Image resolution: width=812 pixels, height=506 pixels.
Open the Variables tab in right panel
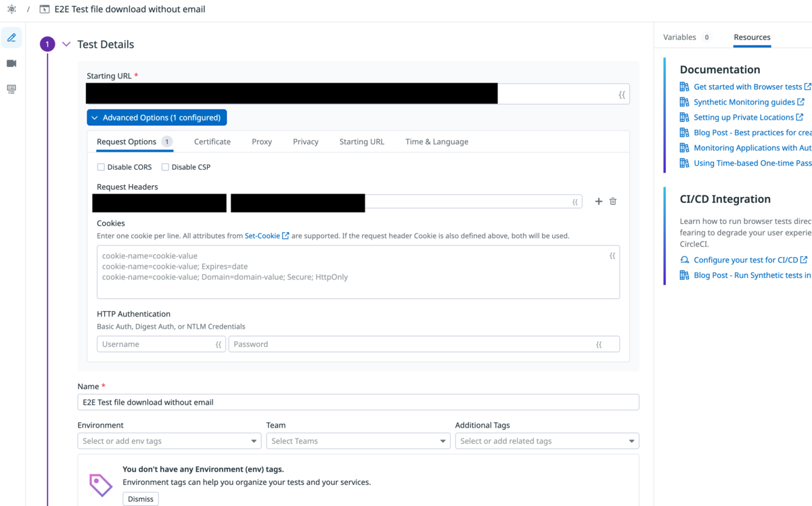[x=687, y=37]
